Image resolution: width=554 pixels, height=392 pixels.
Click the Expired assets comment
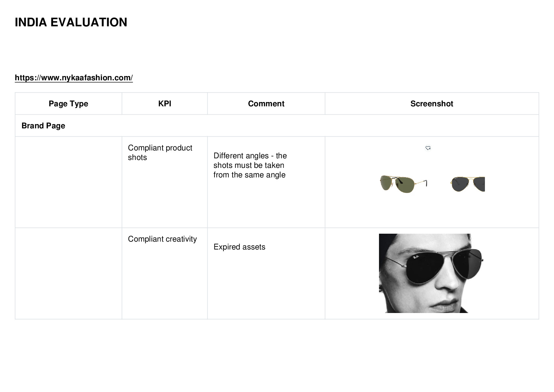tap(239, 247)
